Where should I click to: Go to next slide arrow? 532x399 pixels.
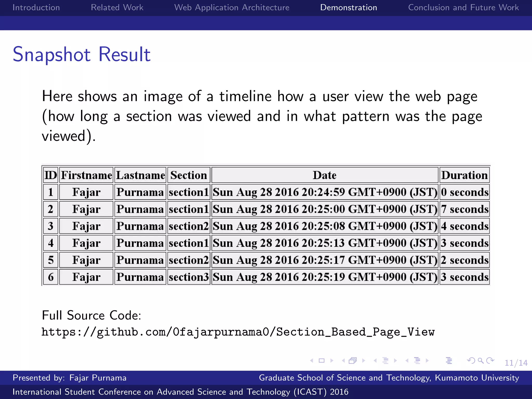(x=332, y=361)
